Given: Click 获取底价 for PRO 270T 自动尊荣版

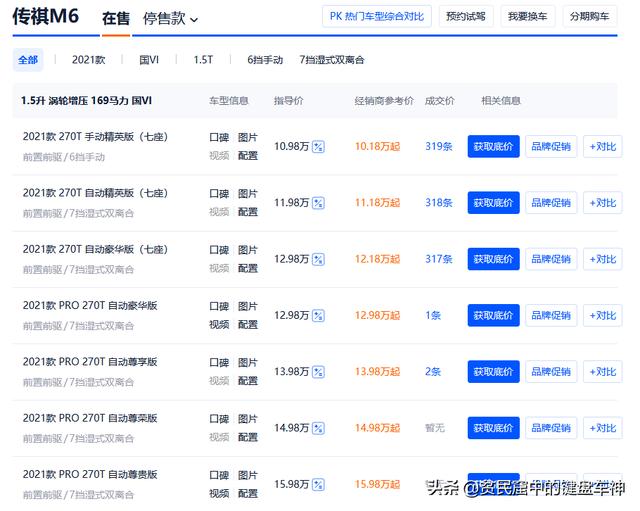Looking at the screenshot, I should coord(493,428).
